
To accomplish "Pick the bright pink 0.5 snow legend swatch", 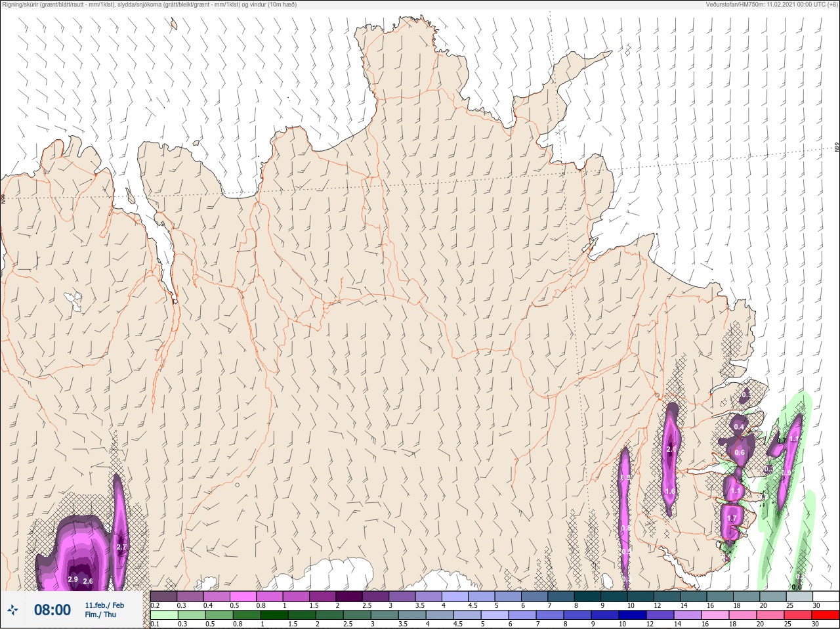I will 243,596.
